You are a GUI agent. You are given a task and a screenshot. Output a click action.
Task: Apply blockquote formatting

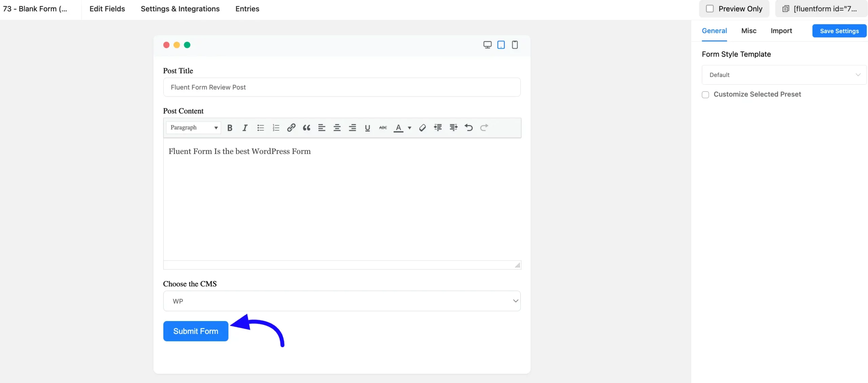pyautogui.click(x=307, y=128)
